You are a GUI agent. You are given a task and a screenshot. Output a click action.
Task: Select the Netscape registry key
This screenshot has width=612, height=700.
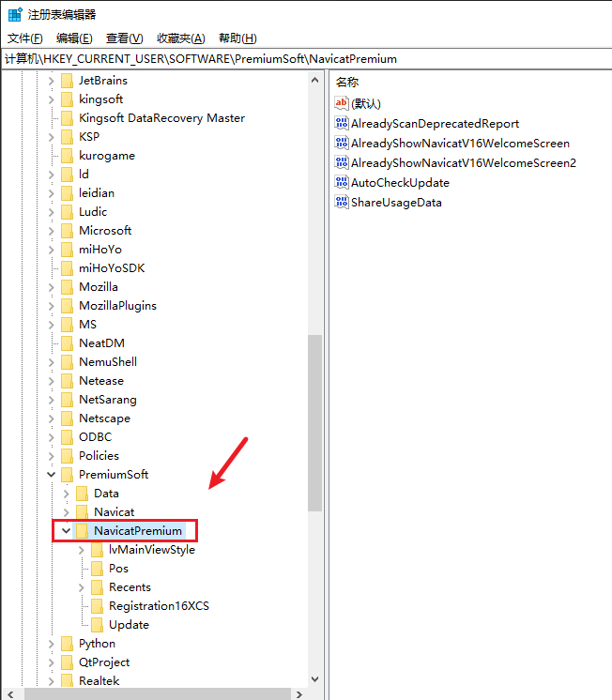pyautogui.click(x=104, y=418)
